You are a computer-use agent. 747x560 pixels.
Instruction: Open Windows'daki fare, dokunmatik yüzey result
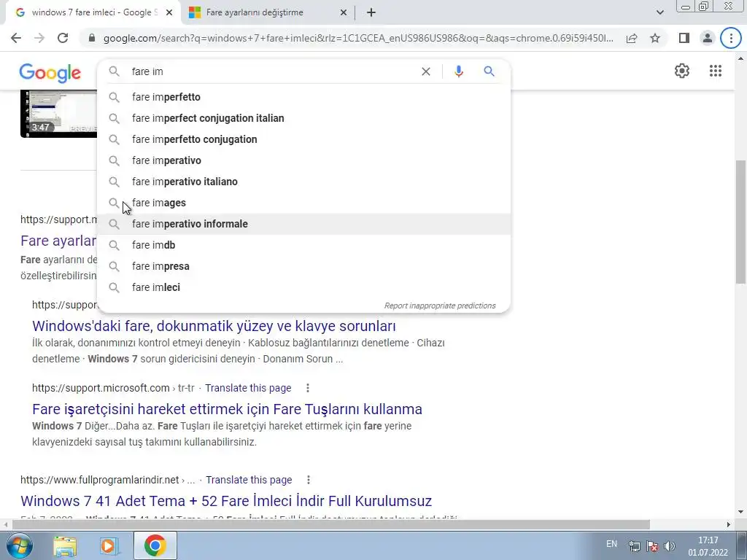point(214,326)
